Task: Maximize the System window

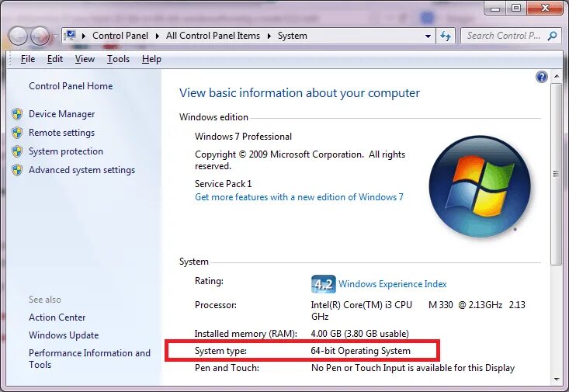Action: click(516, 8)
